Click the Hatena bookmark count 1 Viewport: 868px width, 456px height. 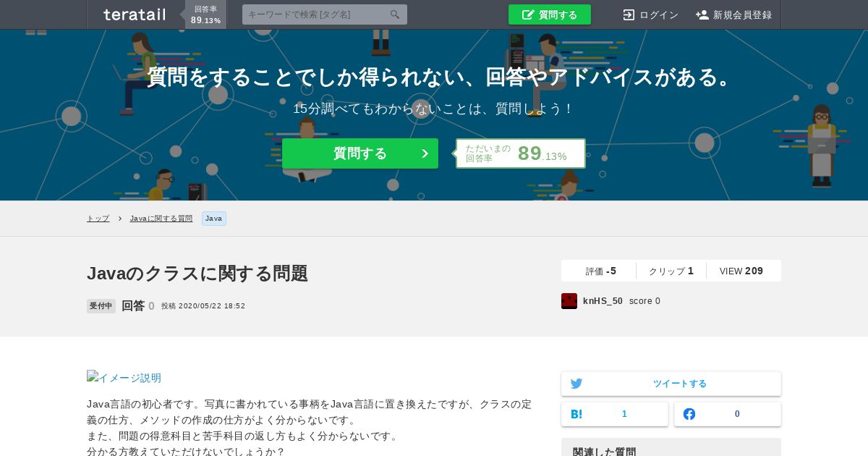pos(624,414)
